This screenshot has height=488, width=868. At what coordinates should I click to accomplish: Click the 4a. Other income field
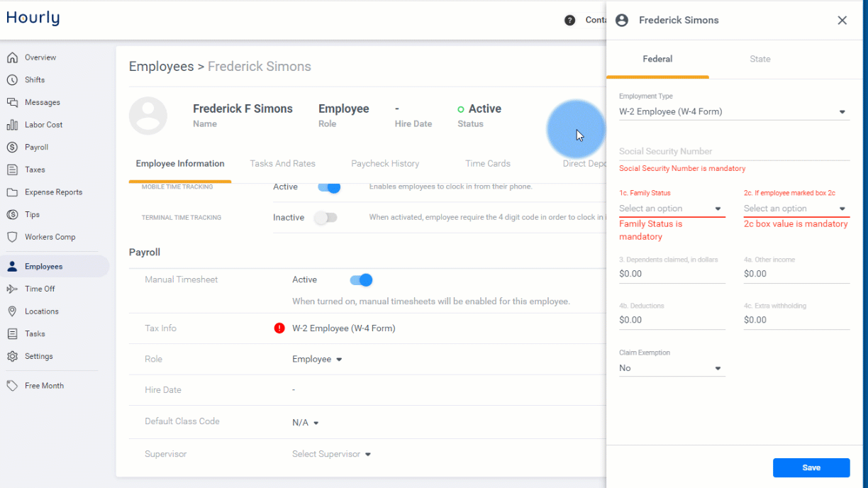coord(796,274)
